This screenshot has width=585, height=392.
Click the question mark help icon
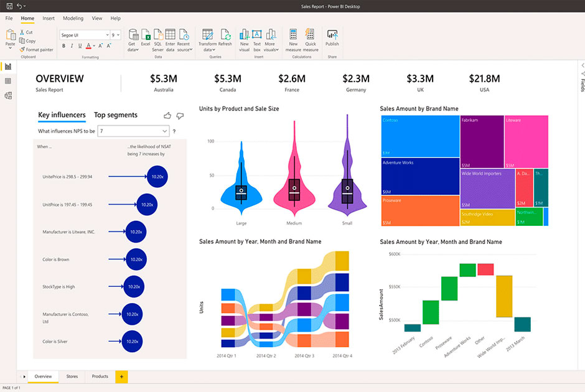pos(174,131)
